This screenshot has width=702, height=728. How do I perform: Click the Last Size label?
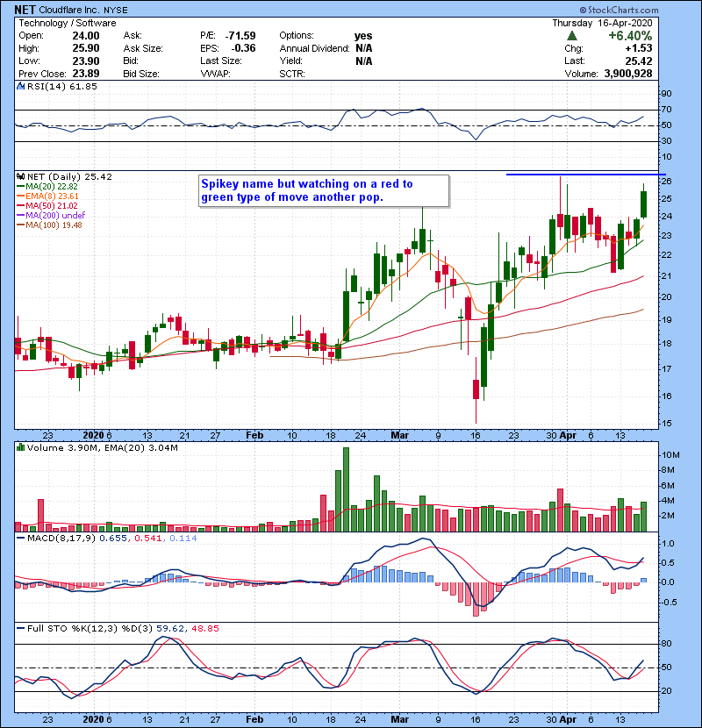[221, 61]
